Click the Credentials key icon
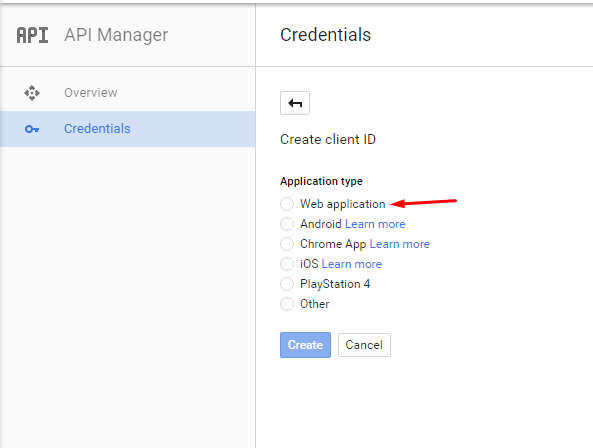The width and height of the screenshot is (593, 448). (32, 129)
